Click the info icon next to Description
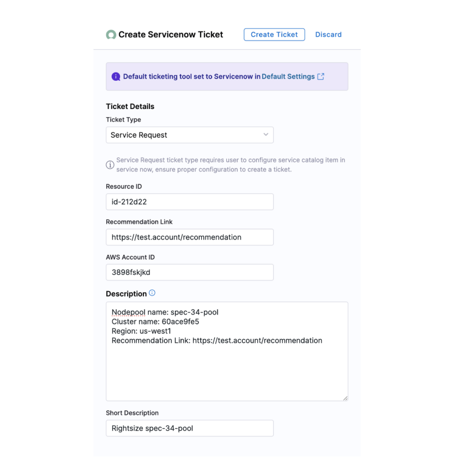This screenshot has width=456, height=476. coord(152,293)
